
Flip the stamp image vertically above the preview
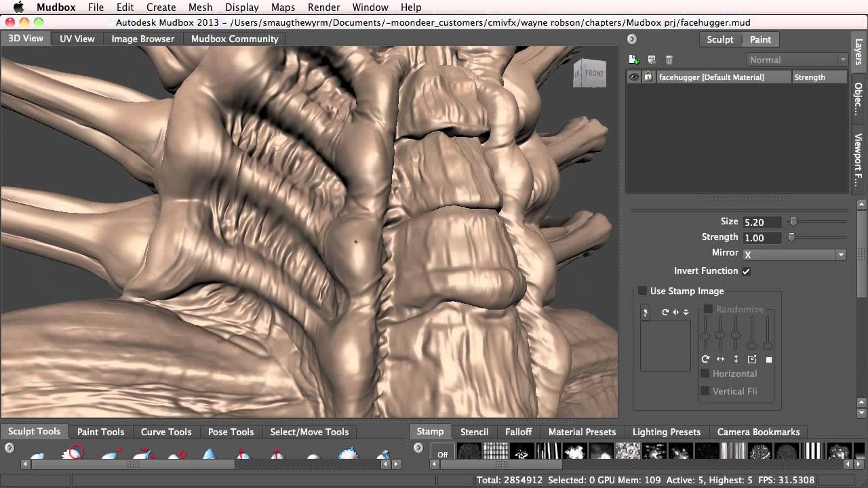pyautogui.click(x=686, y=312)
